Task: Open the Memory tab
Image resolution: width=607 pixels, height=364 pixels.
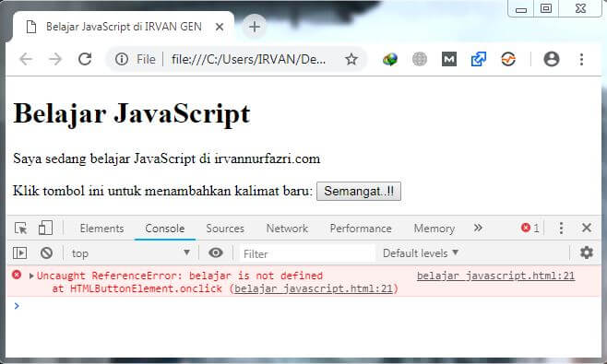Action: click(x=434, y=229)
